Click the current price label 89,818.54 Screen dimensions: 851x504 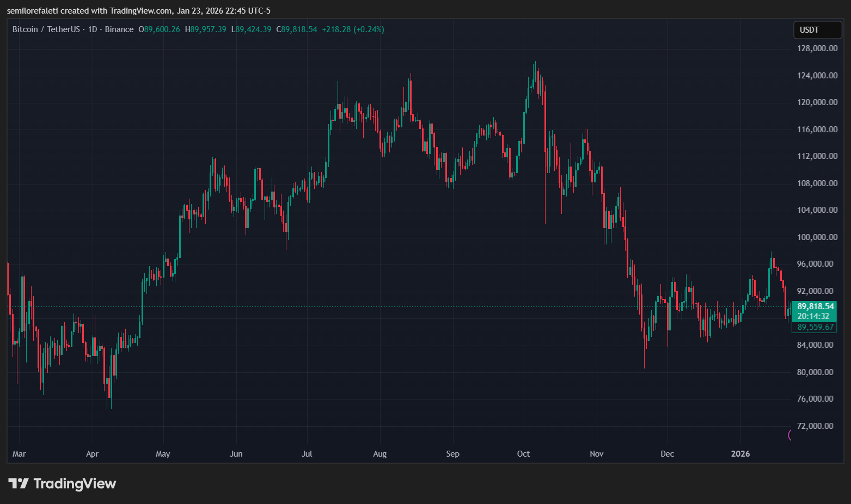[815, 306]
